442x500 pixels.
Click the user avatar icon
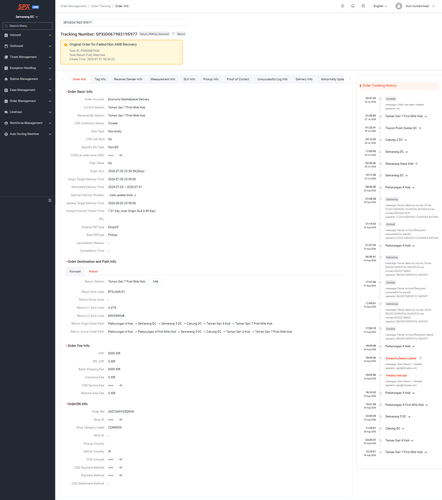click(399, 6)
